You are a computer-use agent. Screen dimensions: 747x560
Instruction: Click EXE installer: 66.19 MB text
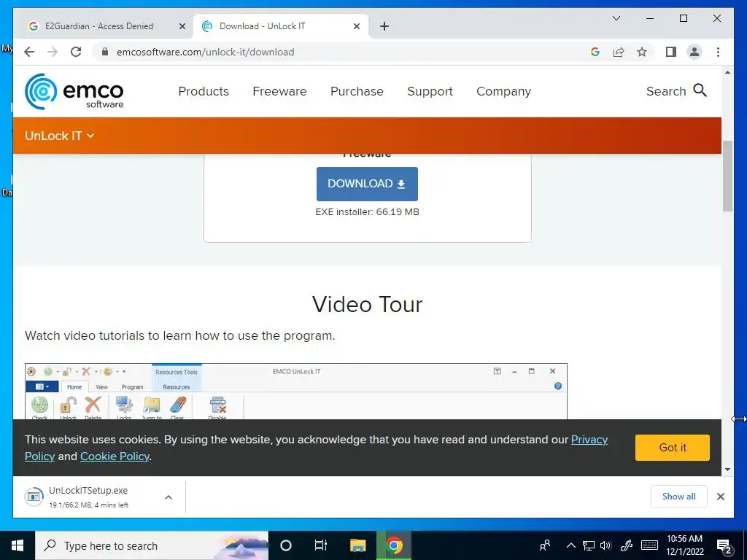(x=368, y=212)
